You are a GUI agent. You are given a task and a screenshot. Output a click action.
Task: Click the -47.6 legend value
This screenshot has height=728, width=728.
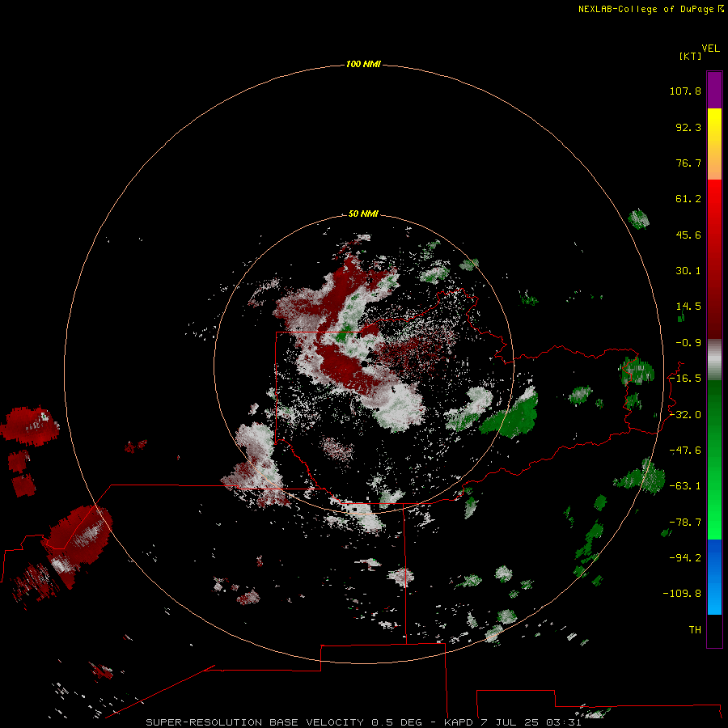(685, 451)
